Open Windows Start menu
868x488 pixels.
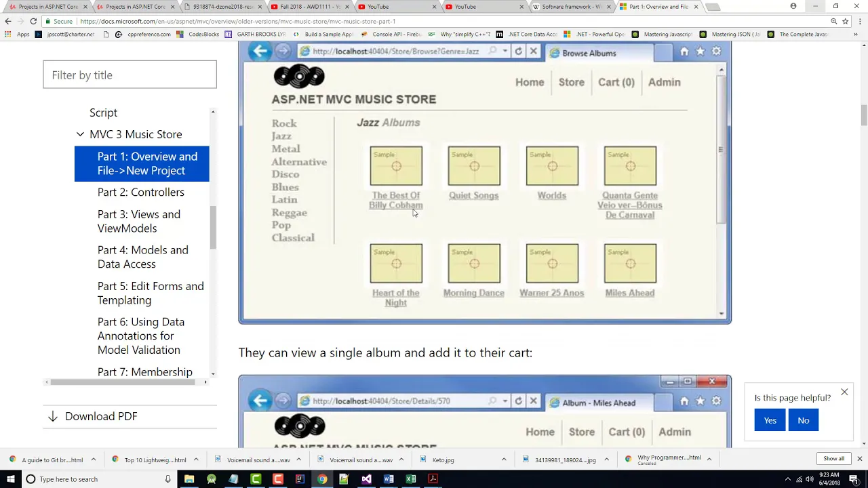(11, 479)
